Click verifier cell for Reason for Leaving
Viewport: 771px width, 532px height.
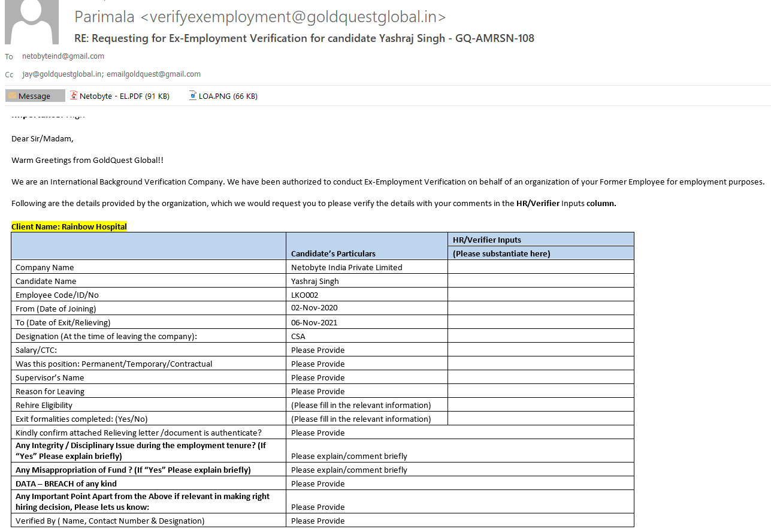click(x=540, y=391)
